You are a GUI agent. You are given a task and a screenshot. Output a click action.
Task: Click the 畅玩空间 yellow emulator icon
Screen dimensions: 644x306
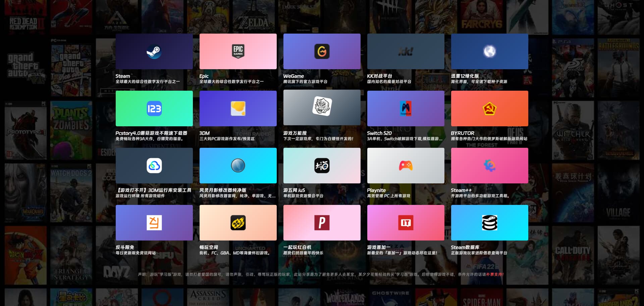tap(238, 223)
